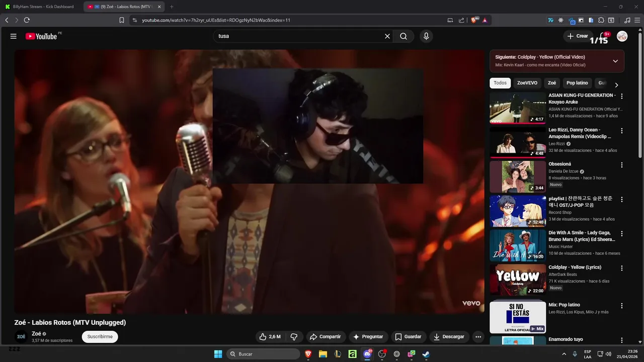Image resolution: width=644 pixels, height=362 pixels.
Task: Select the Pop latino filter chip
Action: click(x=577, y=83)
